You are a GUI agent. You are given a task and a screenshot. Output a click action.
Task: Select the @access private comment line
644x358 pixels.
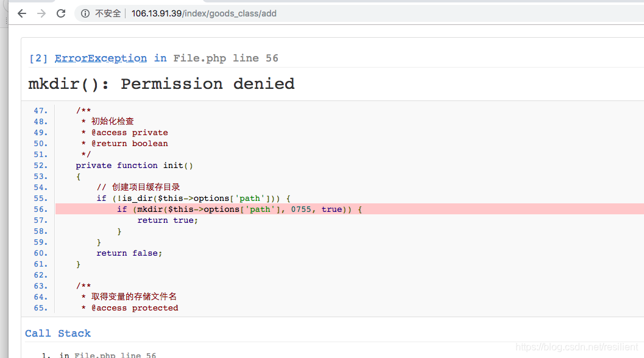124,133
